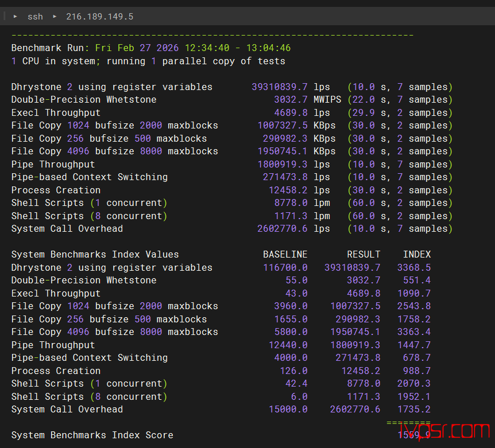Select the ssh breadcrumb label
495x448 pixels.
pyautogui.click(x=35, y=17)
